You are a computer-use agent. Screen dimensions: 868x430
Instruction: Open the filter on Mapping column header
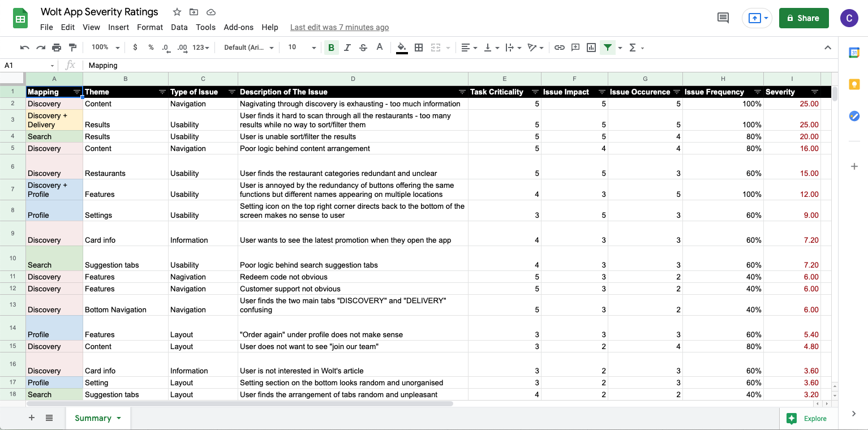[x=77, y=92]
